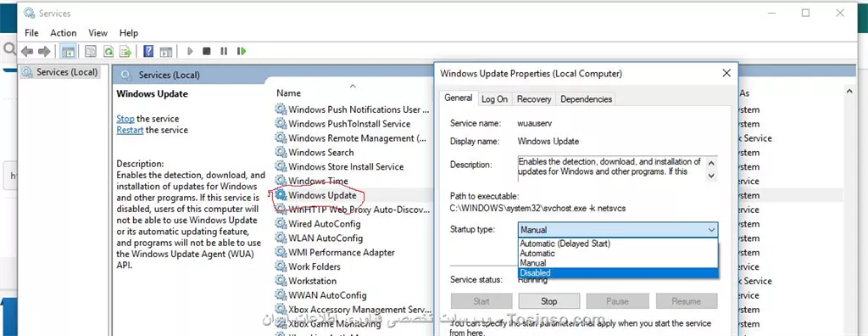The width and height of the screenshot is (868, 336).
Task: Click the svchost.exe executable path text
Action: (538, 209)
